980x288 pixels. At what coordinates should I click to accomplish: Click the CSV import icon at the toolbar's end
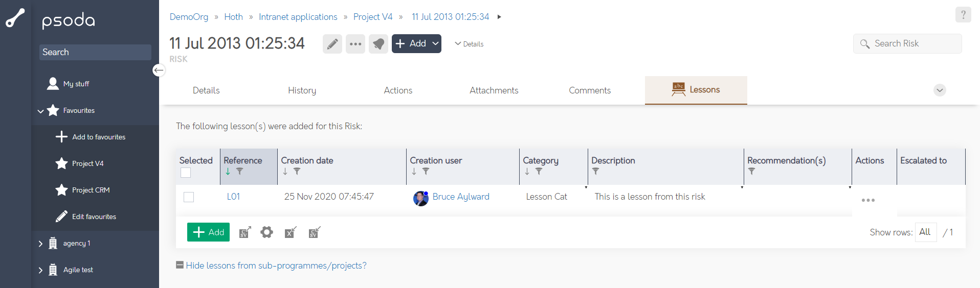click(x=315, y=232)
